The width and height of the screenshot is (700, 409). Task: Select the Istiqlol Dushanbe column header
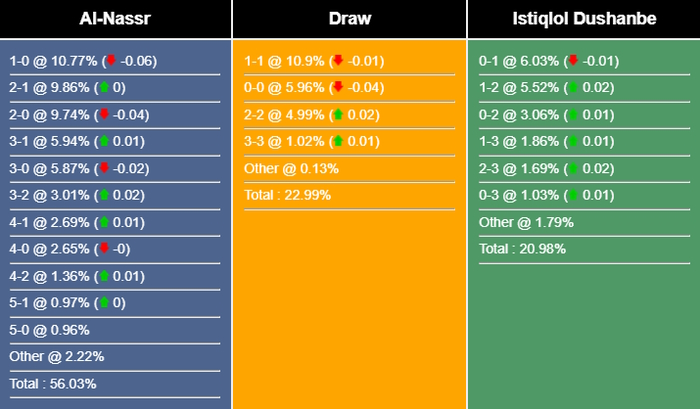(583, 19)
